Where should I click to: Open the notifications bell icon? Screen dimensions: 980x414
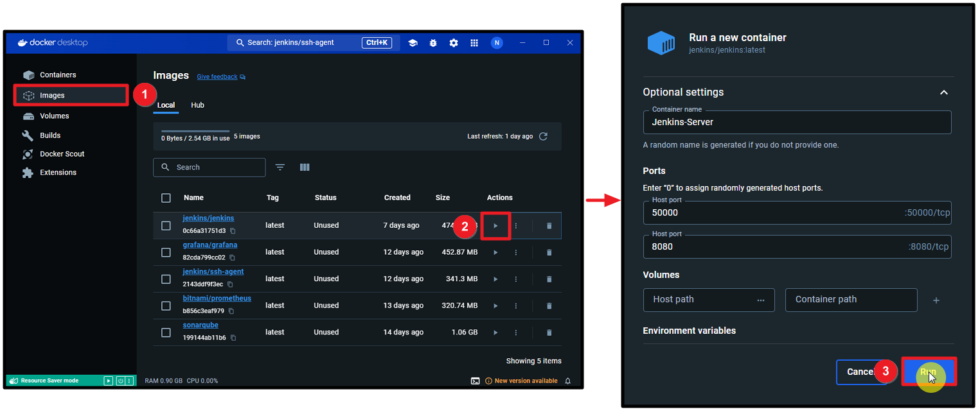coord(567,381)
